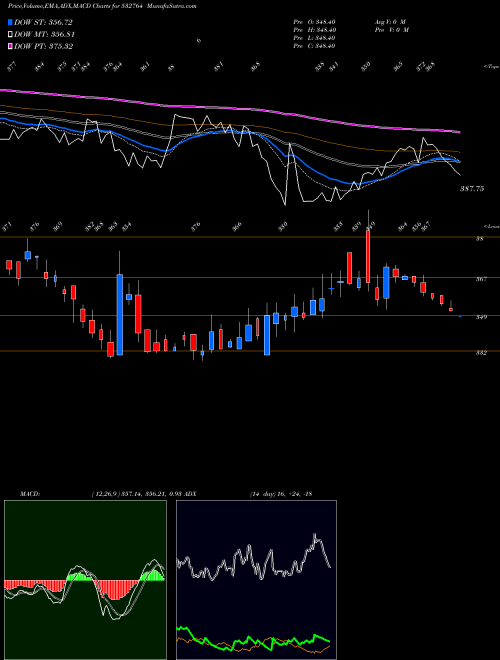Click the magenta DOW PT legend swatch

click(x=10, y=46)
